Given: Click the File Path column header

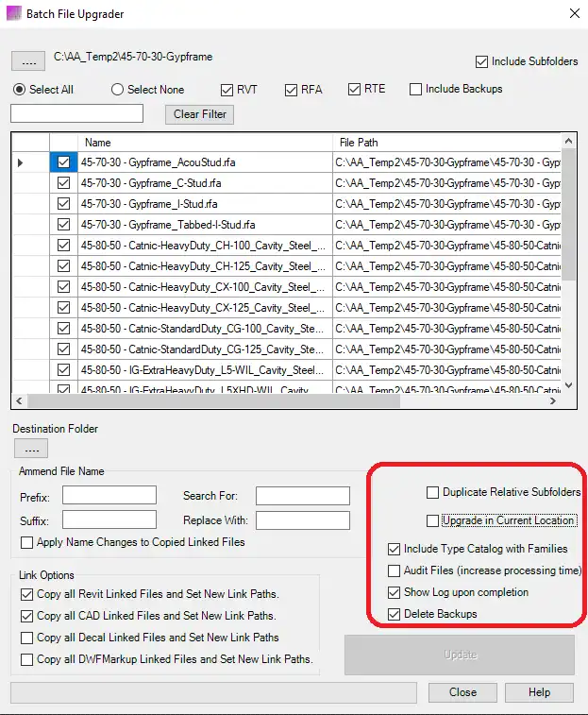Looking at the screenshot, I should pyautogui.click(x=448, y=143).
